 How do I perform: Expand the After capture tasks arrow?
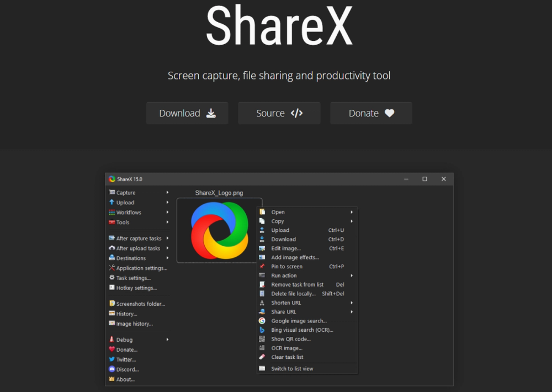pos(168,238)
